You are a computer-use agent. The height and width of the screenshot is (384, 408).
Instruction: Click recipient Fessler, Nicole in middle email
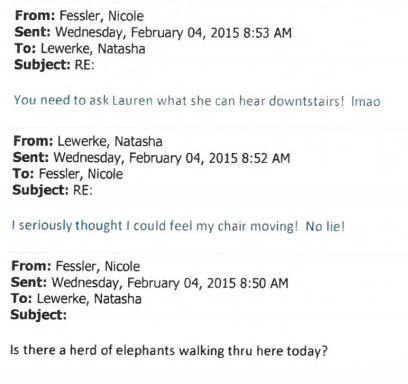tap(81, 174)
